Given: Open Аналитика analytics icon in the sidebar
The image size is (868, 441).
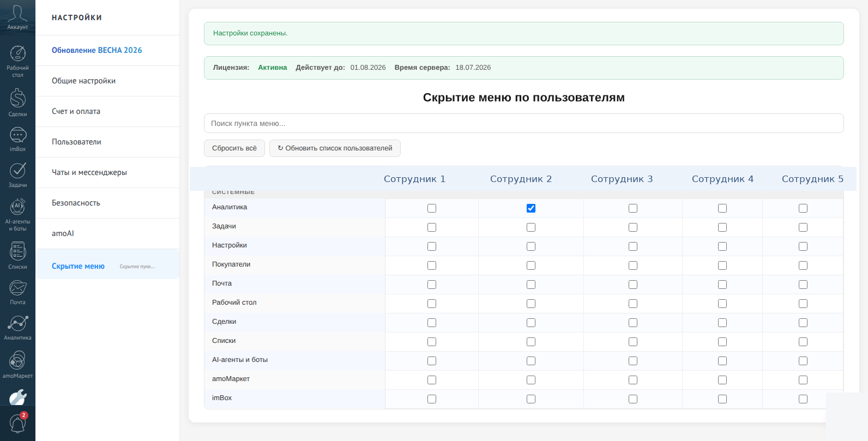Looking at the screenshot, I should coord(17,328).
